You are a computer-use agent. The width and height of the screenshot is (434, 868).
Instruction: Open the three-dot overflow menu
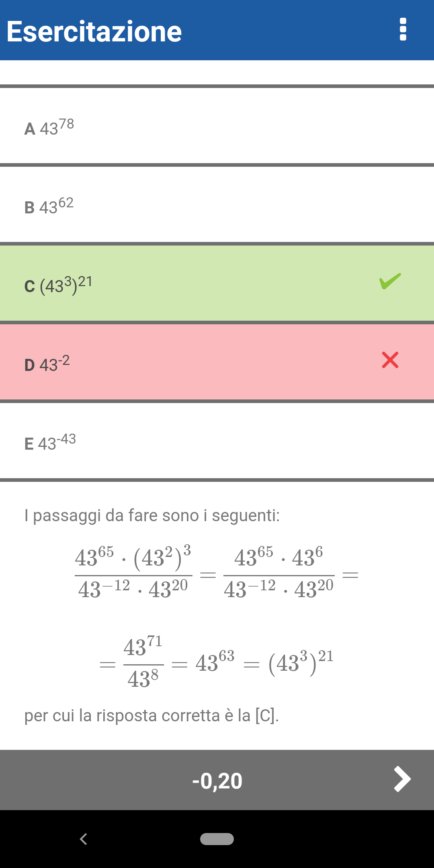pos(403,29)
